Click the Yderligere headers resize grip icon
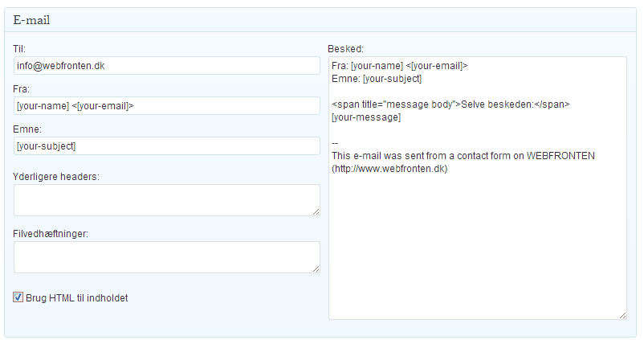 316,212
